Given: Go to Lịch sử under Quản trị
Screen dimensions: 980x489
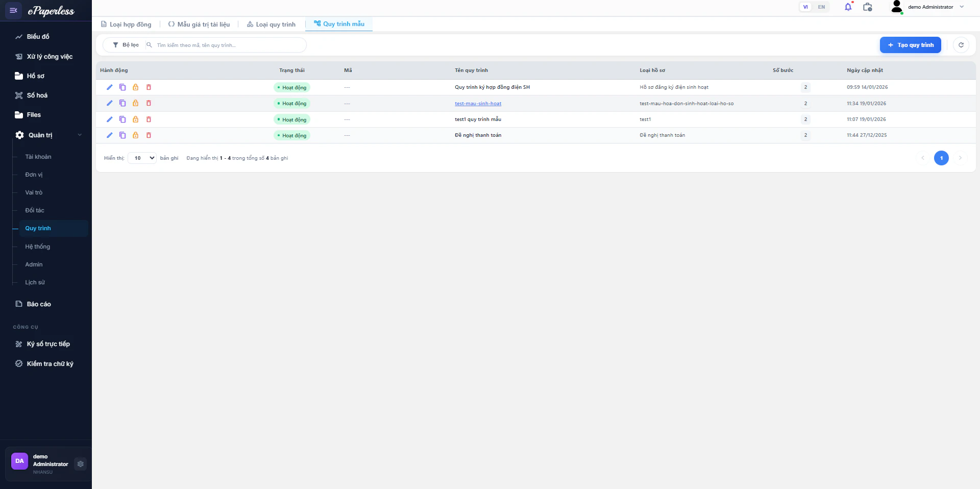Looking at the screenshot, I should [35, 282].
